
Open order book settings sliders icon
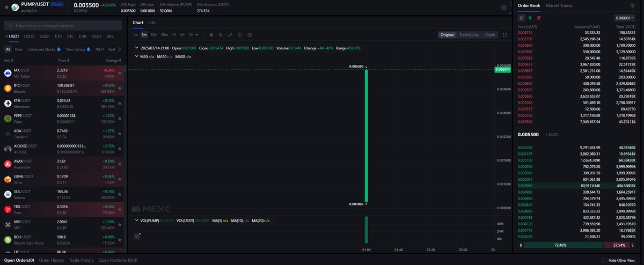tap(632, 5)
